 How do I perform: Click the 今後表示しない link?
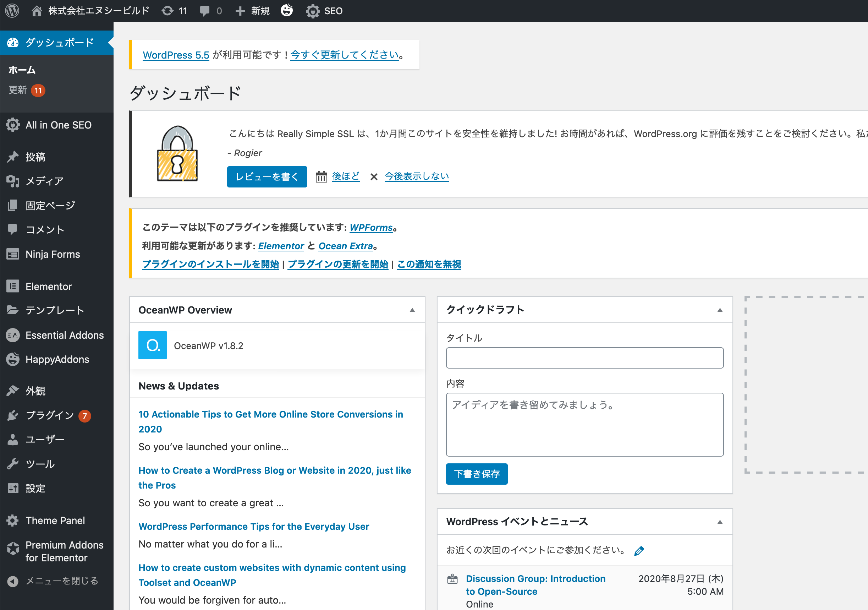click(417, 176)
